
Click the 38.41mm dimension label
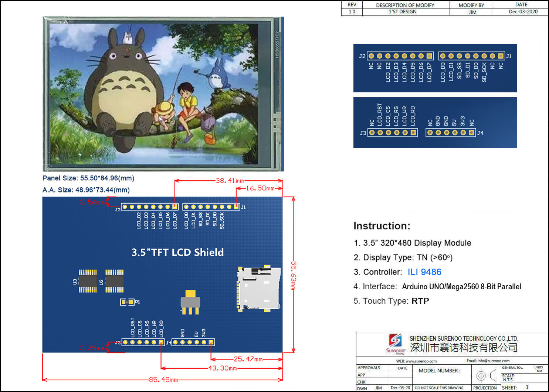pyautogui.click(x=230, y=181)
